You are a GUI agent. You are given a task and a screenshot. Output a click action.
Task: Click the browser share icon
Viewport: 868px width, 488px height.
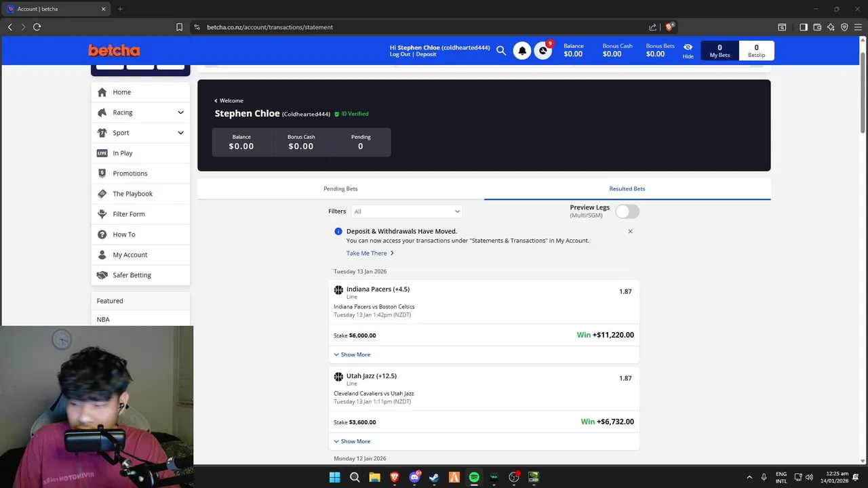pyautogui.click(x=652, y=27)
